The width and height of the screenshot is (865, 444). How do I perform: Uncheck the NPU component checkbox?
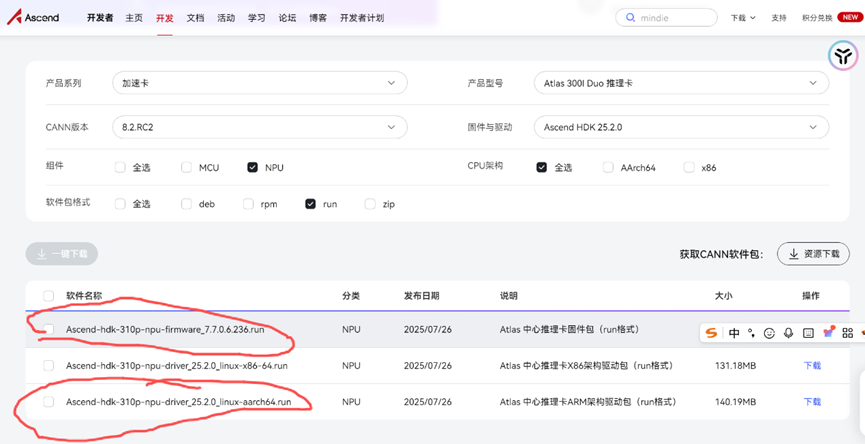point(253,167)
